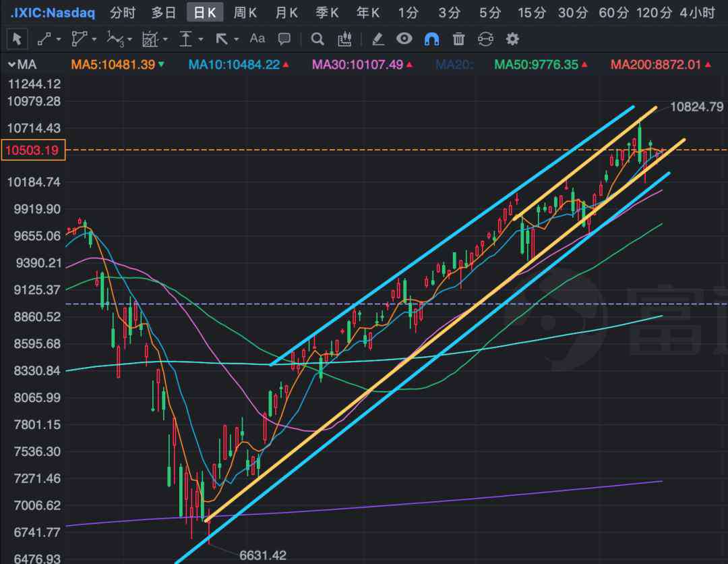Toggle the magnet snap mode
This screenshot has width=728, height=564.
432,39
